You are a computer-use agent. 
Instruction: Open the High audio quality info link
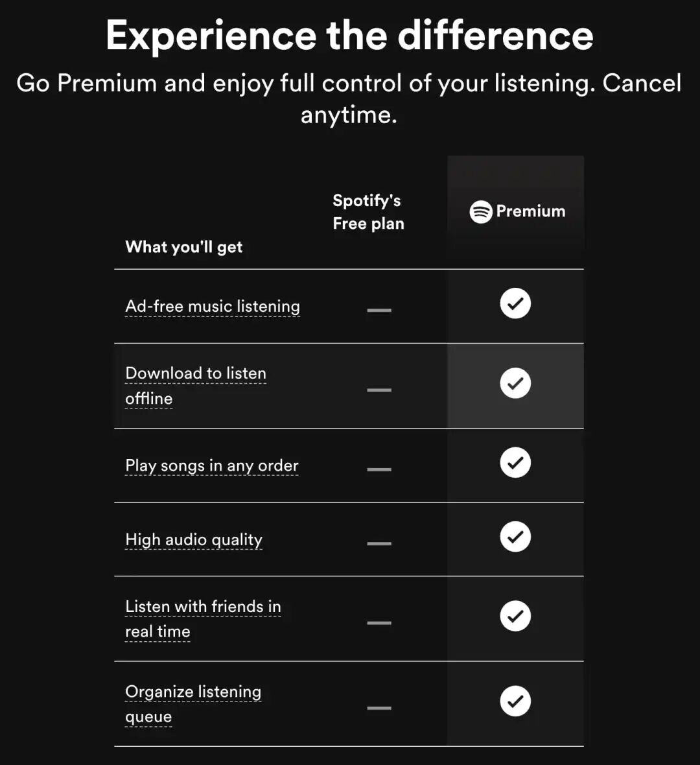[194, 540]
